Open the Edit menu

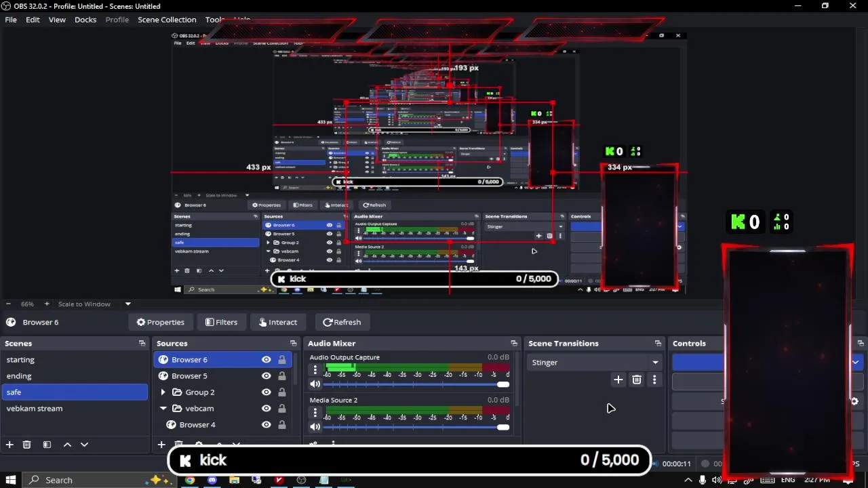click(x=33, y=20)
